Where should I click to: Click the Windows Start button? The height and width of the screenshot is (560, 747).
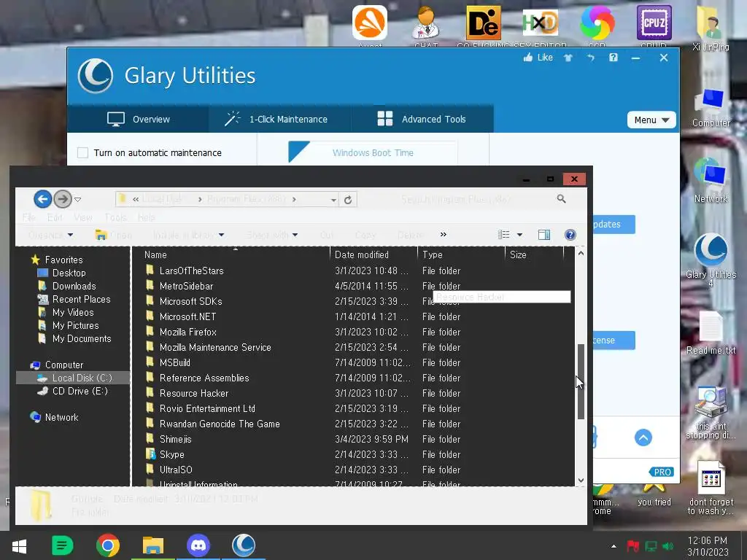(x=19, y=545)
